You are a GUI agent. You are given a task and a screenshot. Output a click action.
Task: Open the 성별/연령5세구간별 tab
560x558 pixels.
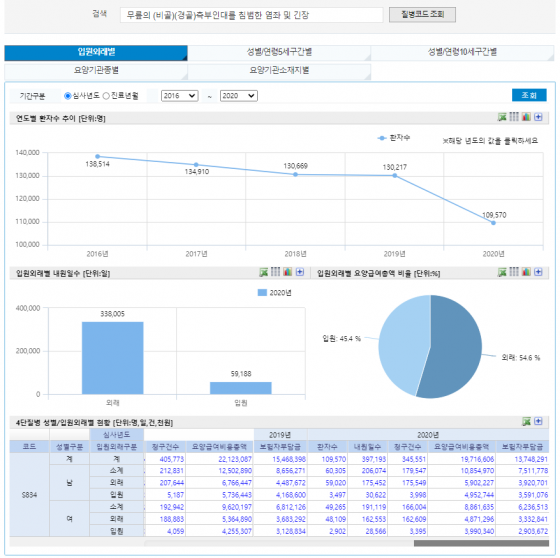coord(279,52)
